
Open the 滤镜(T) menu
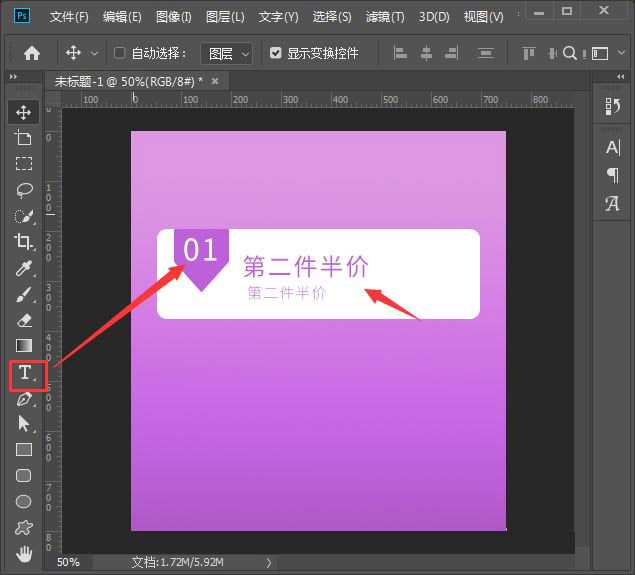384,17
